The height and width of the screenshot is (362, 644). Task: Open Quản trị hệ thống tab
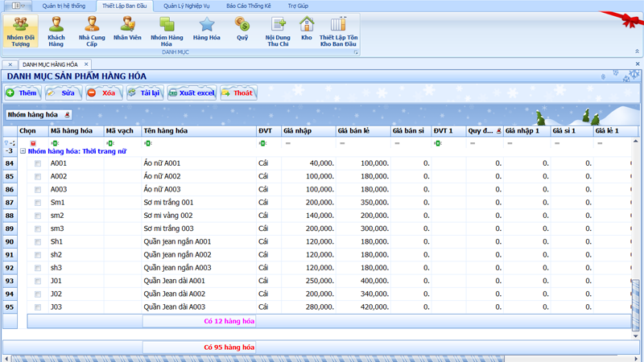point(64,6)
